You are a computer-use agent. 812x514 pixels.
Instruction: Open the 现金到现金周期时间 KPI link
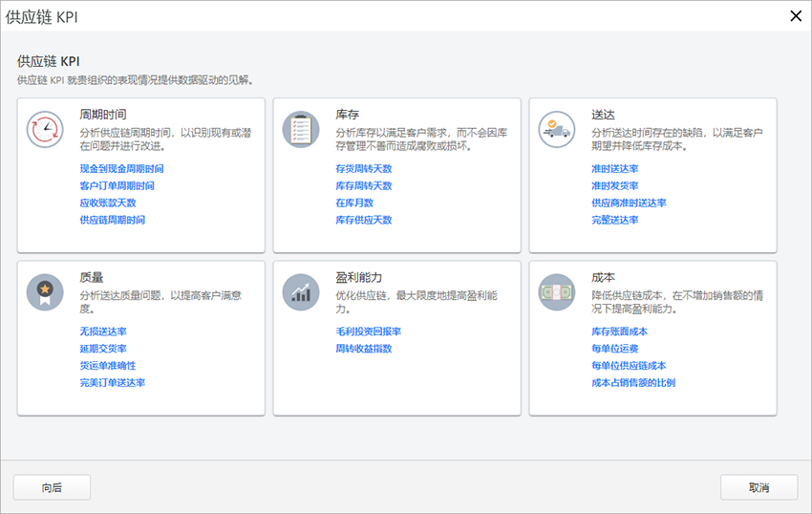121,168
